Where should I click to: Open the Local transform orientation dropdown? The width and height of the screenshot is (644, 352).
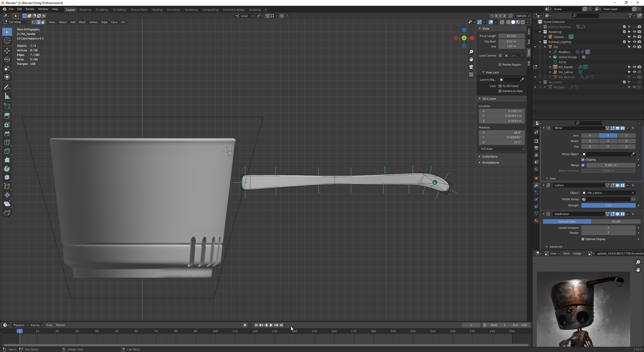[x=245, y=16]
